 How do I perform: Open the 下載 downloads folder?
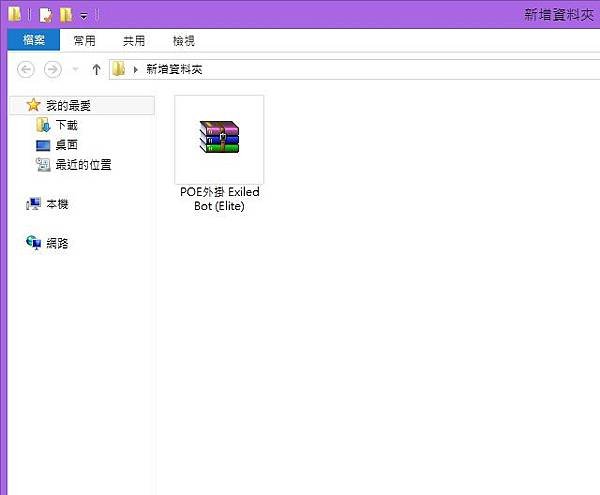pyautogui.click(x=67, y=125)
